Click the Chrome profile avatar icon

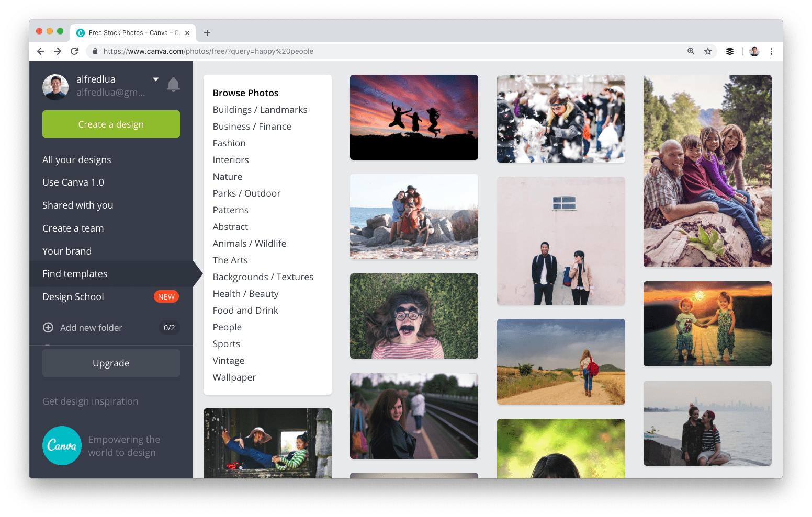754,51
